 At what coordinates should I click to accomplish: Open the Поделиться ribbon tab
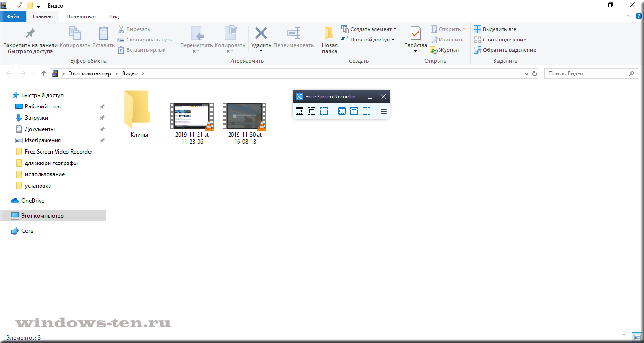pyautogui.click(x=81, y=16)
